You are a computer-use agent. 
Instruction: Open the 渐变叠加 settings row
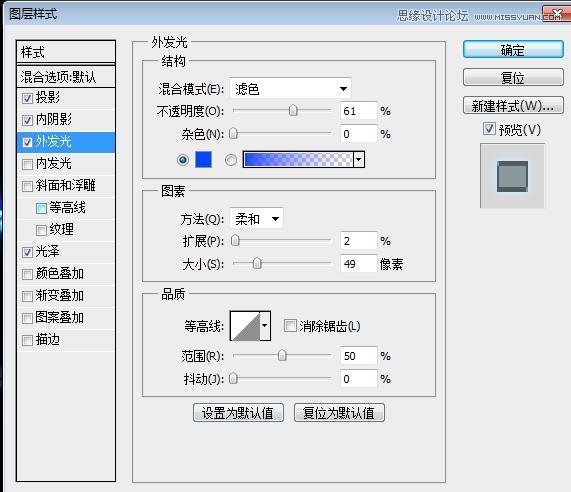(x=66, y=296)
